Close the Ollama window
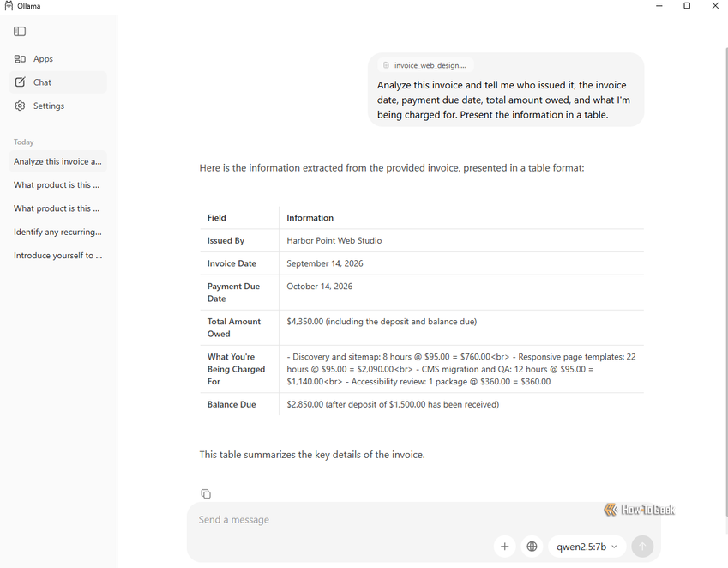Viewport: 728px width, 568px height. tap(715, 6)
